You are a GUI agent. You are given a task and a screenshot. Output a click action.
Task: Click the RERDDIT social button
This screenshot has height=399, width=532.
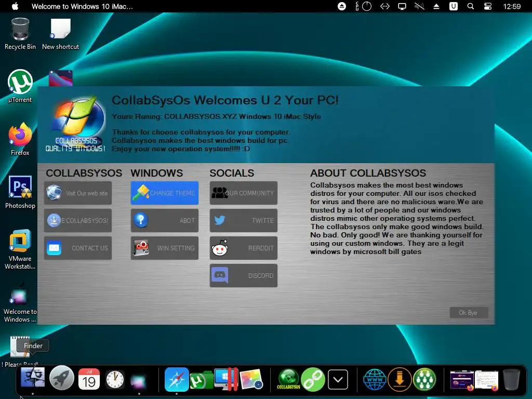pyautogui.click(x=244, y=248)
